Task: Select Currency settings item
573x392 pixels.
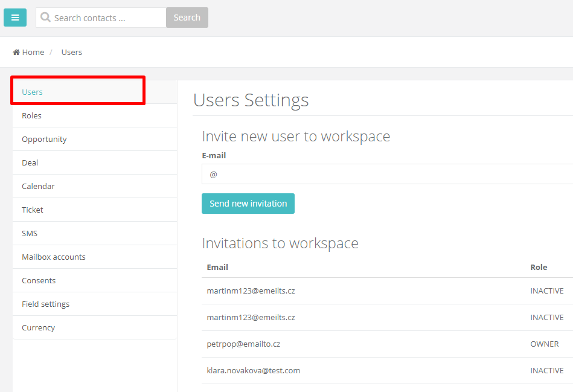Action: [95, 327]
